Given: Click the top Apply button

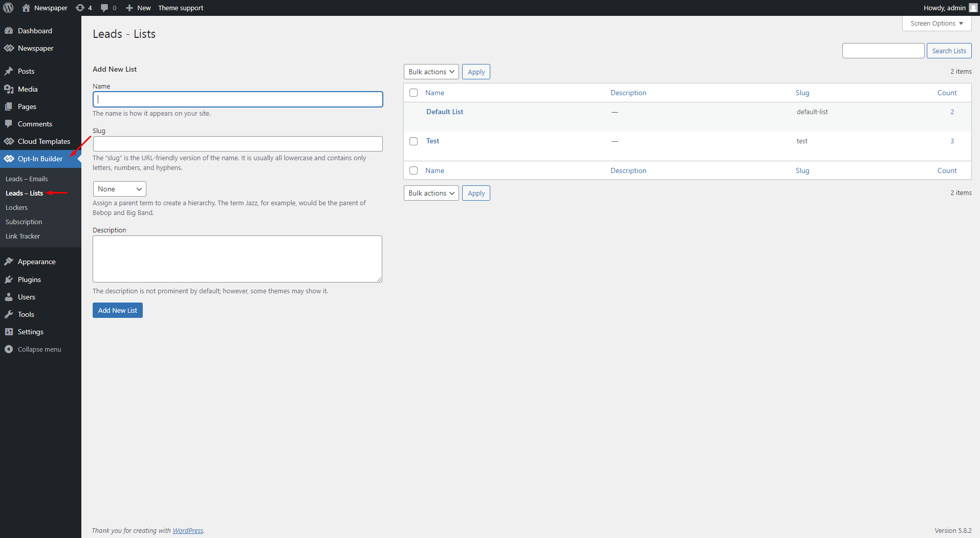Looking at the screenshot, I should [x=476, y=72].
